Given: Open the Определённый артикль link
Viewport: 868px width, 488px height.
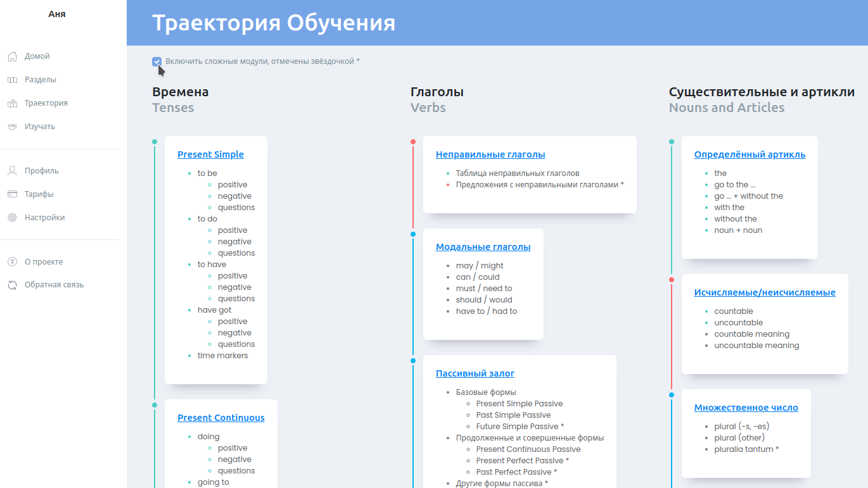Looking at the screenshot, I should pyautogui.click(x=750, y=154).
